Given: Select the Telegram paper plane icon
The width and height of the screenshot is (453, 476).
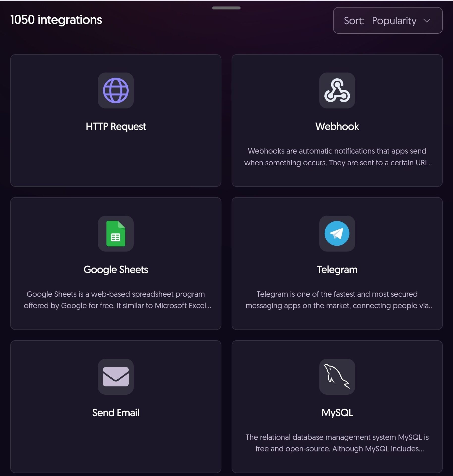Looking at the screenshot, I should pyautogui.click(x=337, y=234).
